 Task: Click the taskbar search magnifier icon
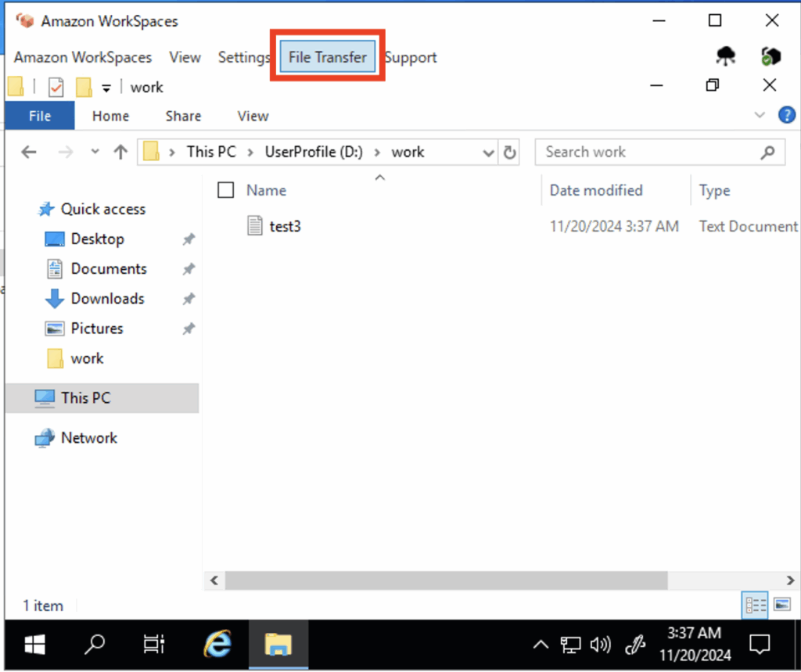95,644
